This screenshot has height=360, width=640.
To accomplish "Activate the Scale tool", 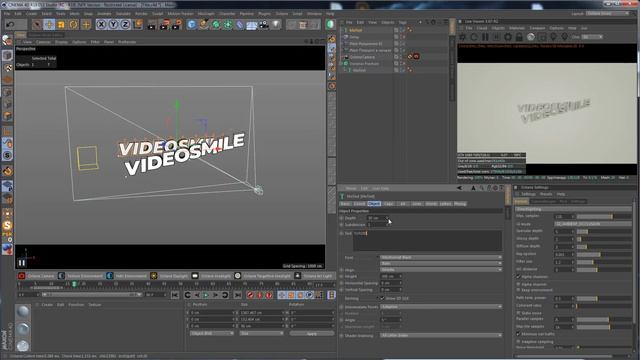I will (x=61, y=24).
